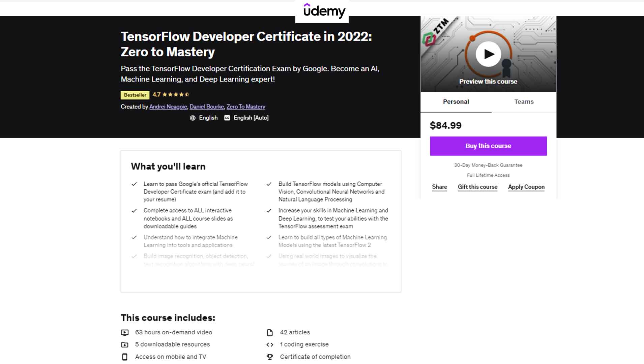This screenshot has width=644, height=364.
Task: Click checkmark beside Google's official TensorFlow item
Action: pos(134,184)
